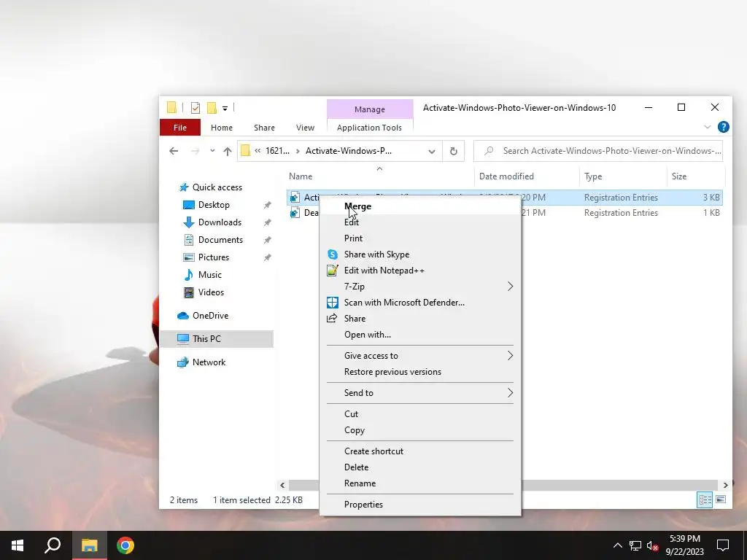Switch to Details view icon
This screenshot has height=560, width=747.
coord(705,500)
